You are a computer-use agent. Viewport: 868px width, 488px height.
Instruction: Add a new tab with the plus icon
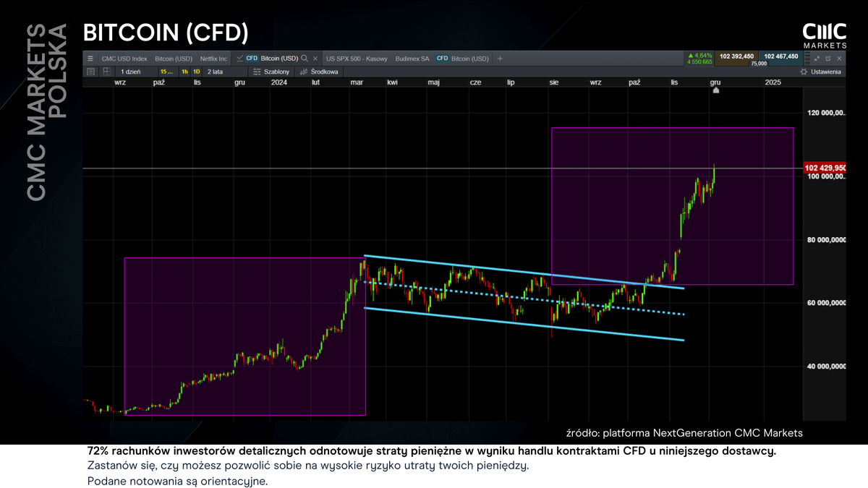pyautogui.click(x=500, y=59)
